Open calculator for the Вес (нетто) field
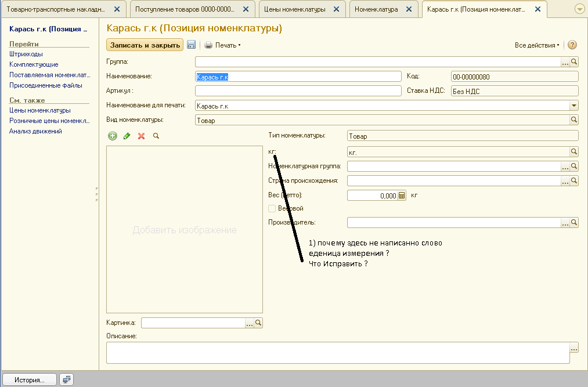 tap(401, 196)
